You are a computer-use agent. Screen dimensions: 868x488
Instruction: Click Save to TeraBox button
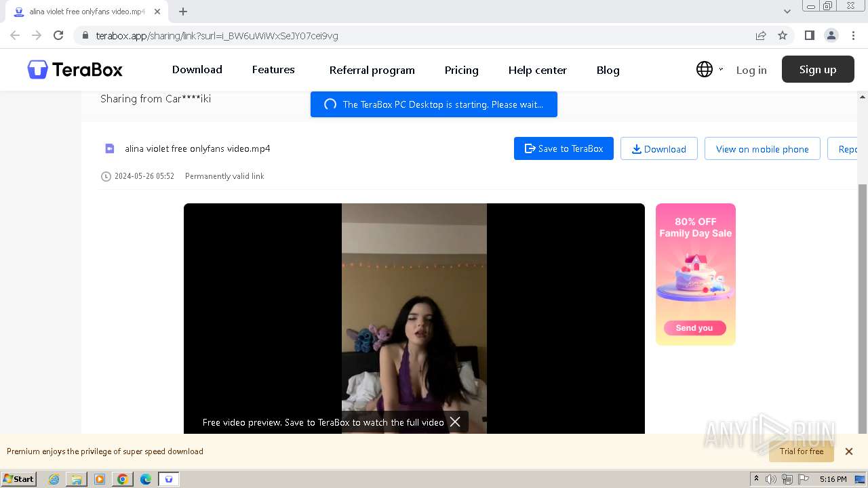pos(564,148)
